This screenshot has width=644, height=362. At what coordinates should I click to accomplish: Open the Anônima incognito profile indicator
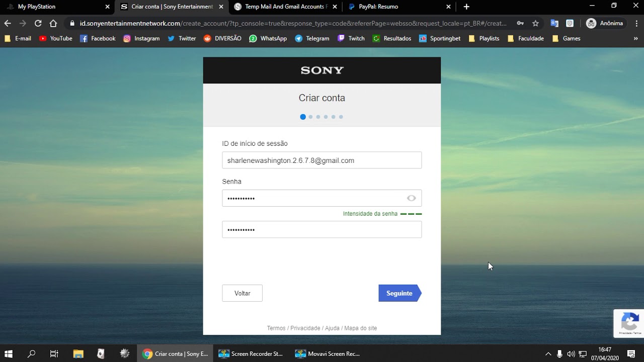pyautogui.click(x=605, y=23)
